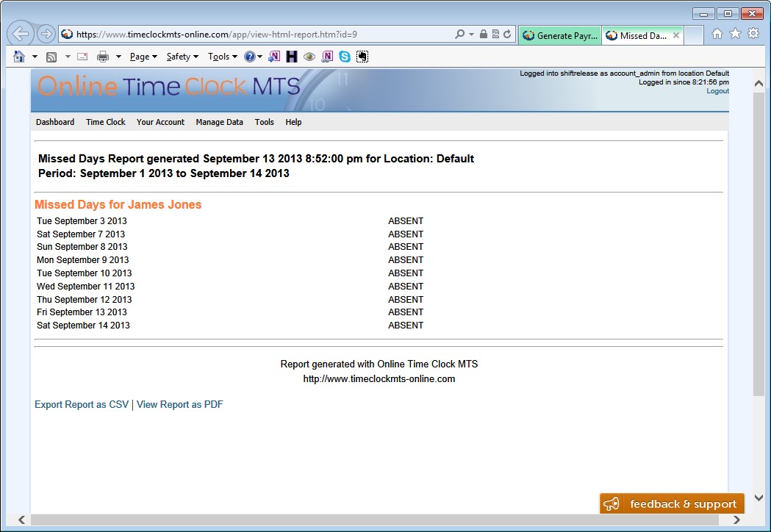
Task: Open the Safety dropdown menu
Action: 182,57
